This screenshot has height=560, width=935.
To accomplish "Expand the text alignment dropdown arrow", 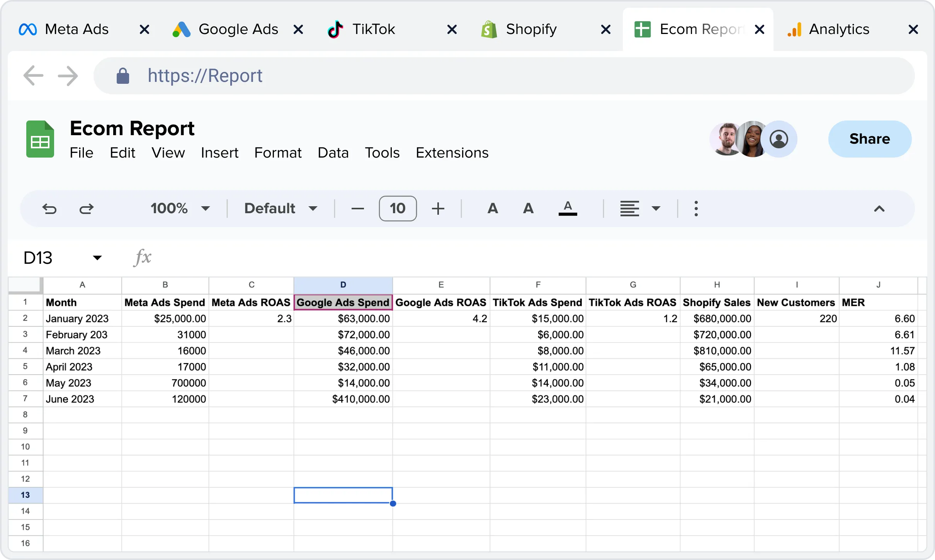I will pyautogui.click(x=656, y=209).
